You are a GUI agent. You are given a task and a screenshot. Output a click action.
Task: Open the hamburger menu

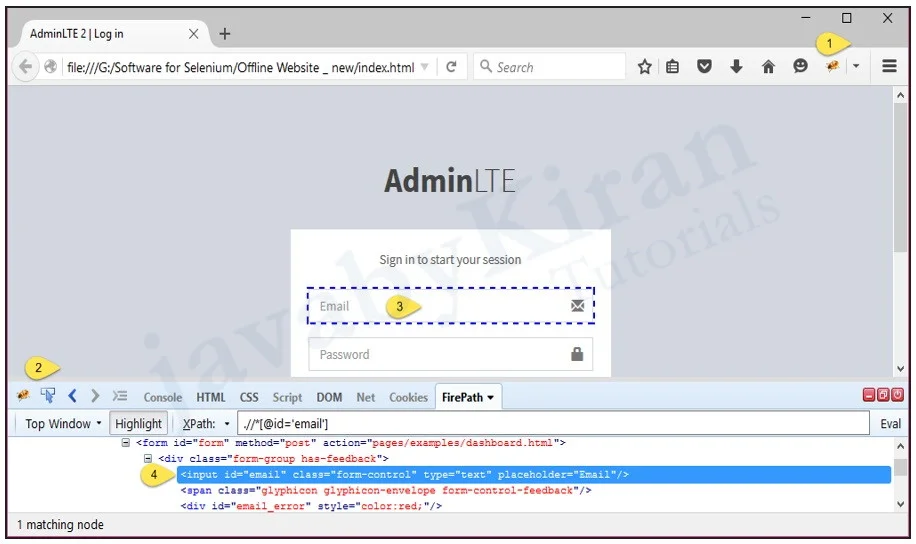coord(889,66)
